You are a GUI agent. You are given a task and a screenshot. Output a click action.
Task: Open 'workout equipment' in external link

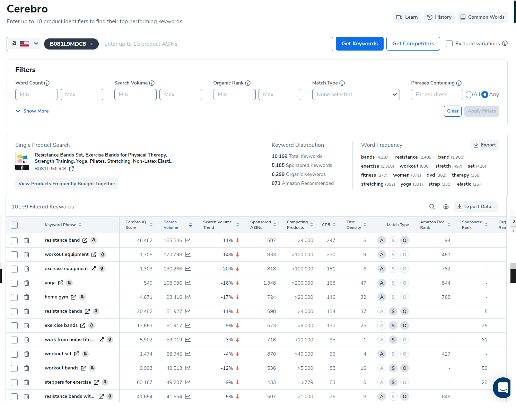[x=94, y=254]
